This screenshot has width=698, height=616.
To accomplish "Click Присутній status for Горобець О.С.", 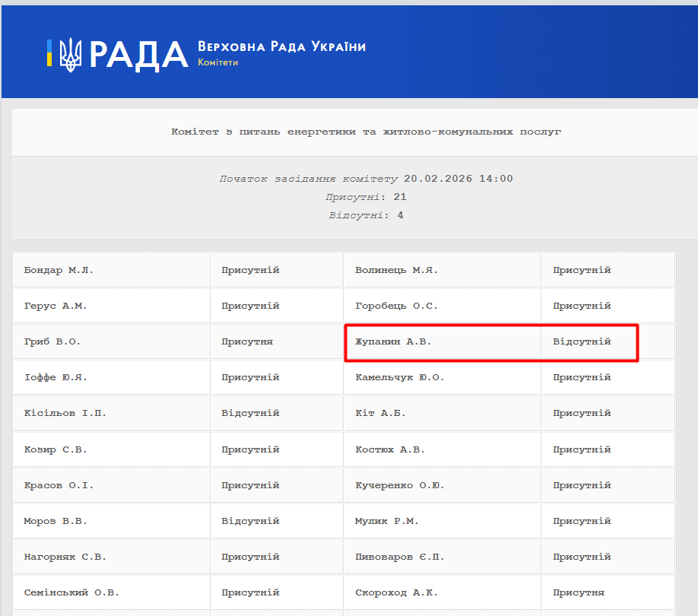I will (582, 306).
